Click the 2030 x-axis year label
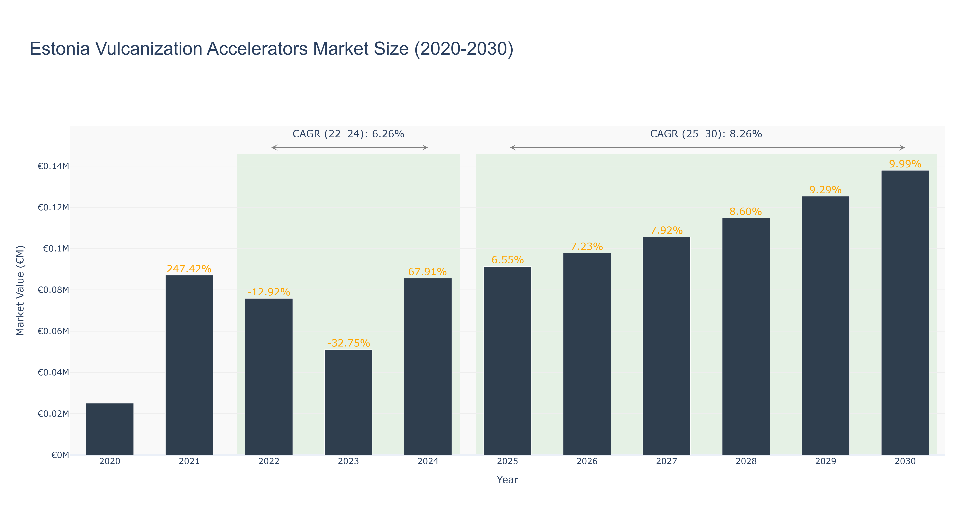The image size is (980, 525). pos(905,461)
